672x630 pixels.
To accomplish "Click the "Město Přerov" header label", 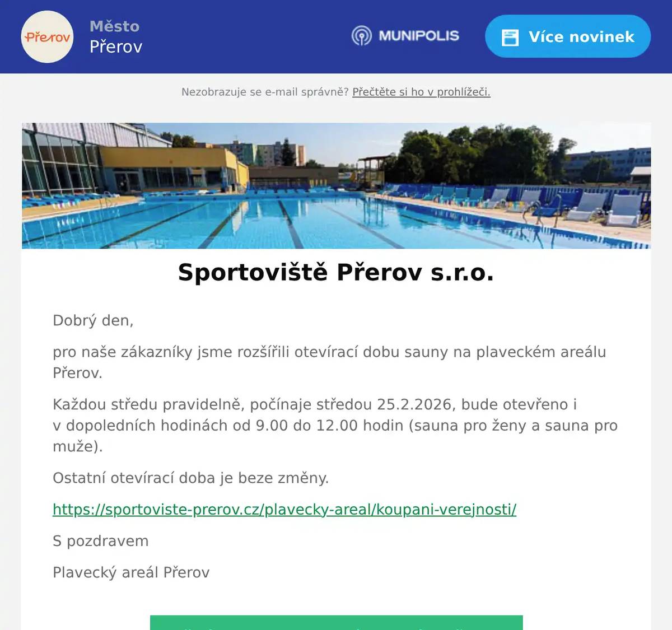I will pos(115,36).
